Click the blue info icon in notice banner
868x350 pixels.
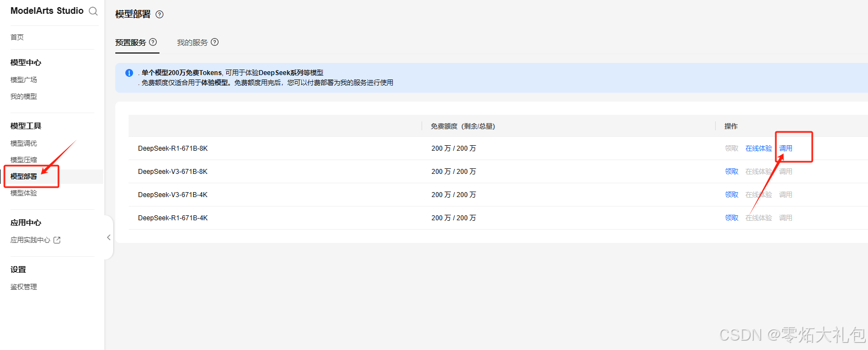pyautogui.click(x=129, y=73)
